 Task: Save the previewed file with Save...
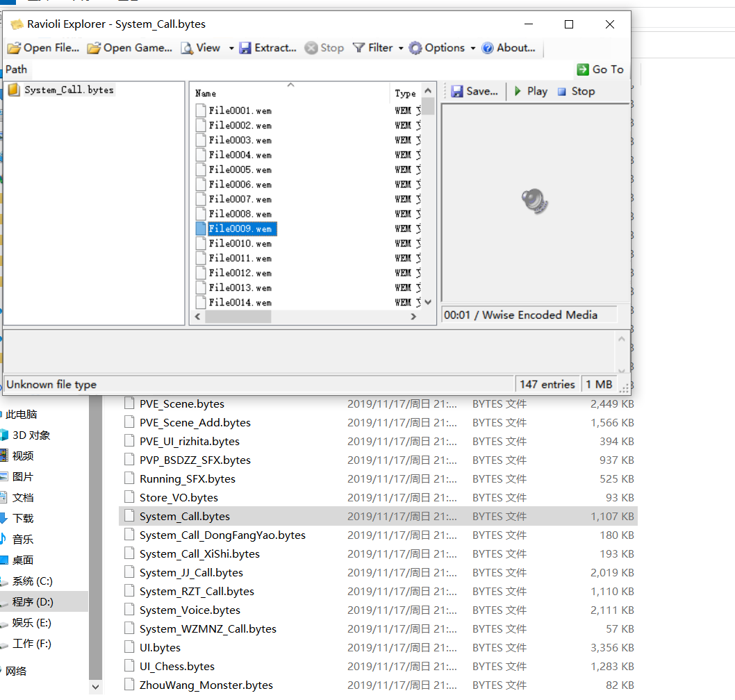[x=474, y=92]
